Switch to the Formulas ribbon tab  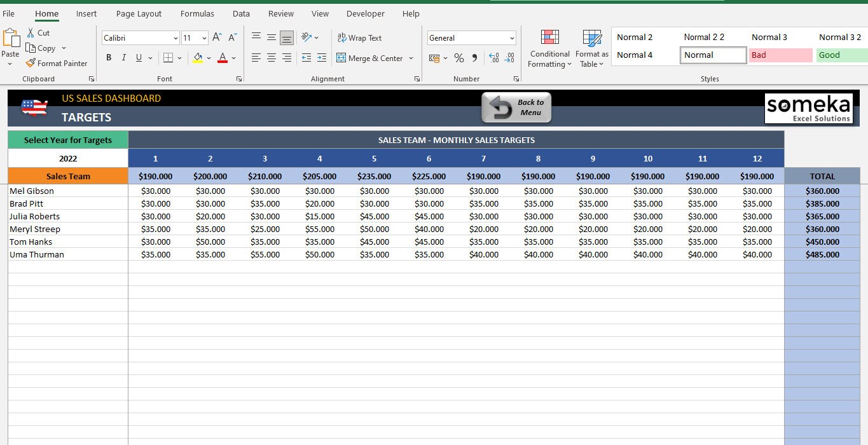[x=197, y=13]
